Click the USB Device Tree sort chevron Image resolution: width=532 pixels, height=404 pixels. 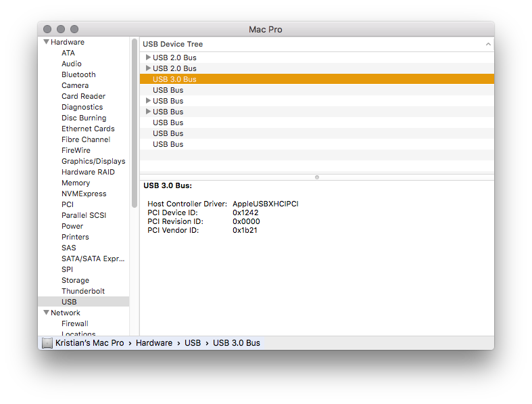click(x=488, y=44)
